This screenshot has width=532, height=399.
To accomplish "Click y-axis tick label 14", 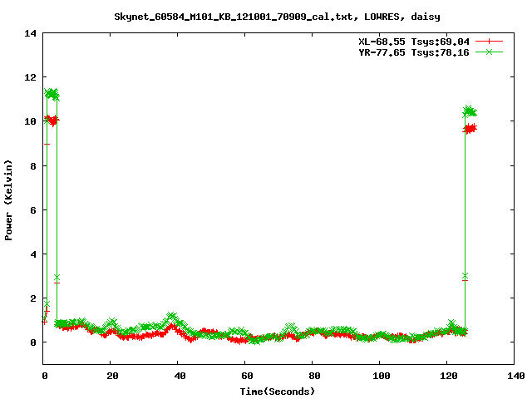I will point(30,33).
